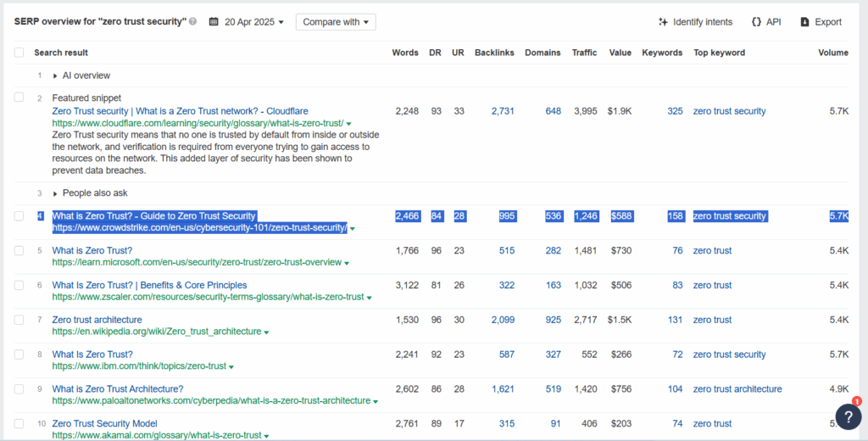868x441 pixels.
Task: Check the box for Palo Alto Networks result row
Action: (19, 389)
